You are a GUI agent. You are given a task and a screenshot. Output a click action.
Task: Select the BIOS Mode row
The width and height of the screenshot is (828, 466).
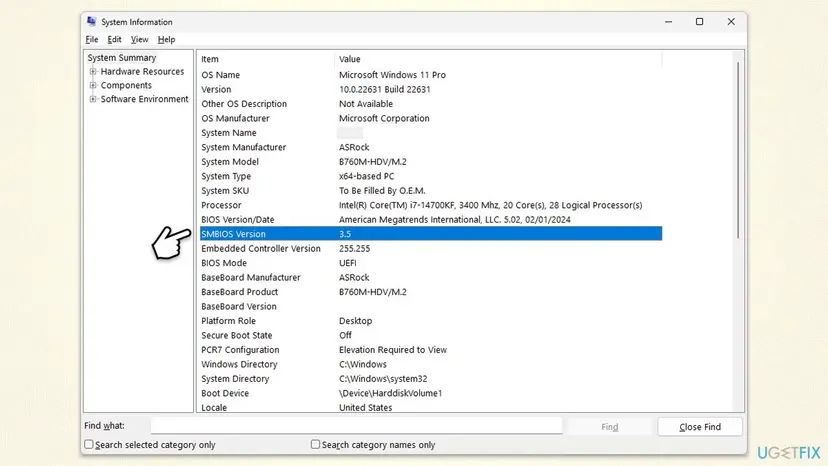[431, 263]
